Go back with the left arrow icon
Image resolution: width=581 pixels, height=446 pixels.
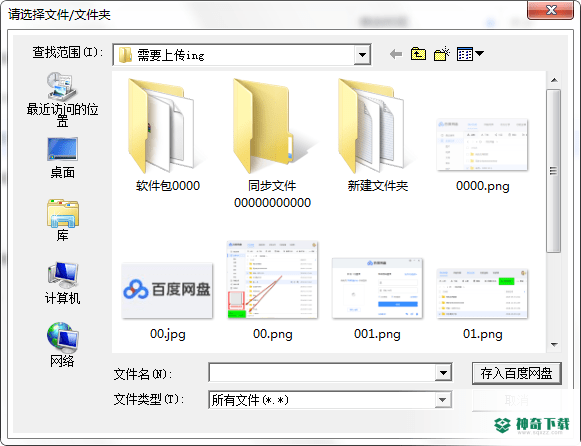coord(396,54)
